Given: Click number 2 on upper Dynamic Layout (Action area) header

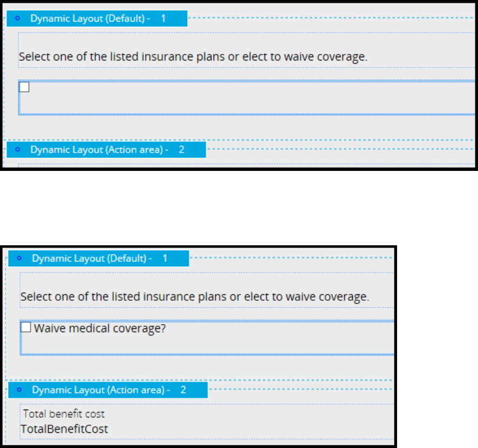Looking at the screenshot, I should (181, 149).
